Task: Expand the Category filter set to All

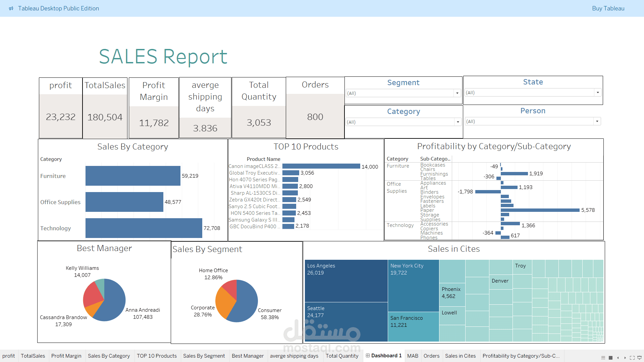Action: point(458,122)
